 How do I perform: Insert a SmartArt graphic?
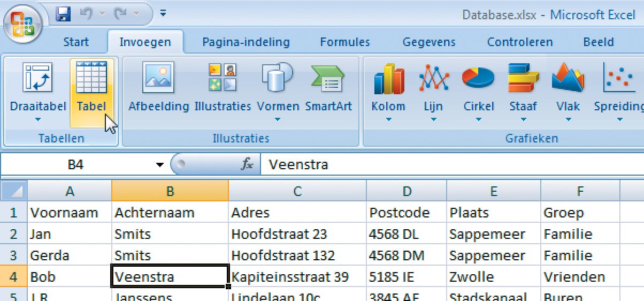[328, 88]
